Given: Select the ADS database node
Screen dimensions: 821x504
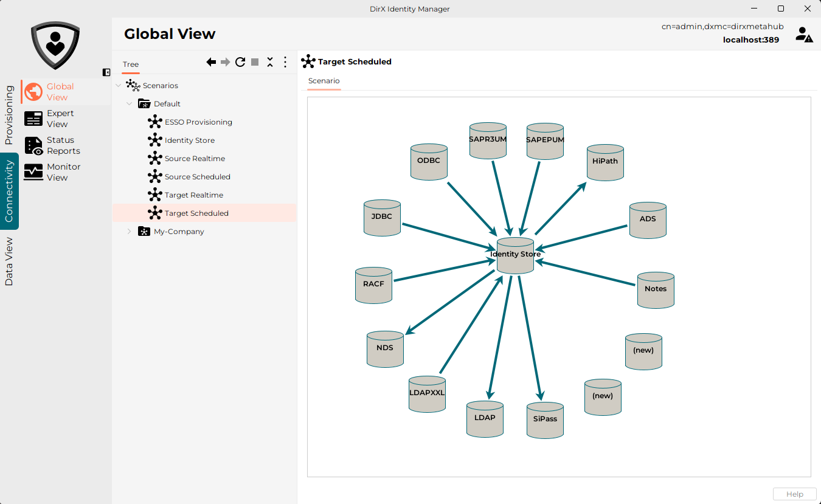Looking at the screenshot, I should tap(648, 220).
